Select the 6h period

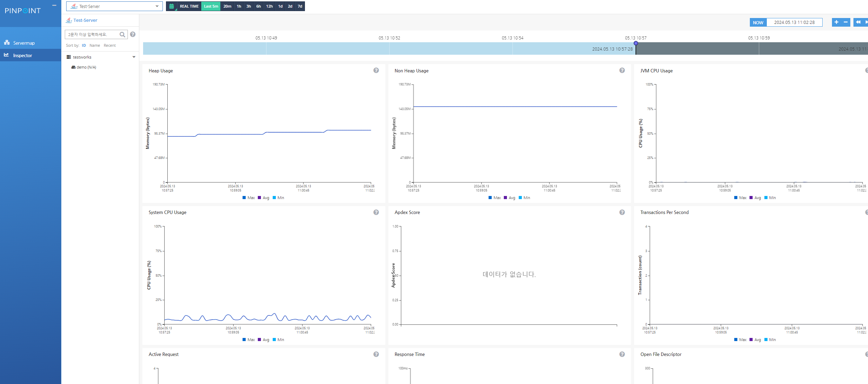click(x=258, y=6)
